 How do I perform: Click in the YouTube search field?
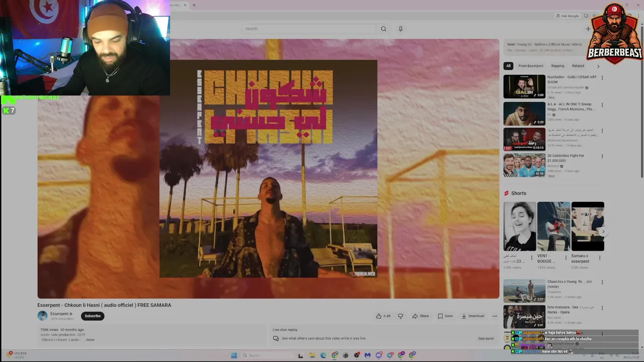(308, 29)
